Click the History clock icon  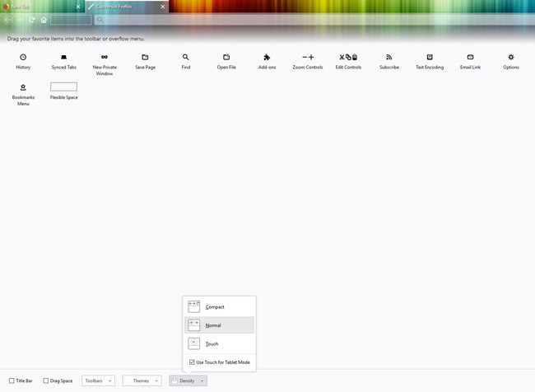[23, 58]
